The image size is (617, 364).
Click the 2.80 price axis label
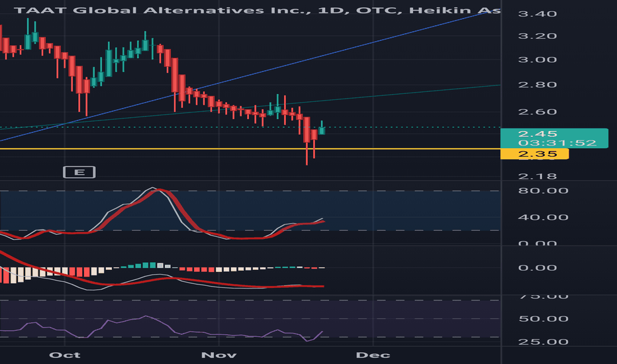point(538,85)
